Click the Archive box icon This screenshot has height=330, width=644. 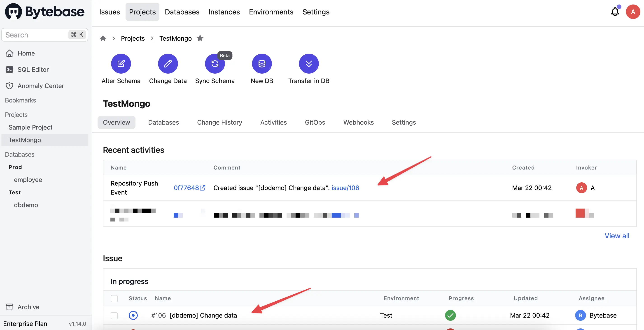tap(9, 307)
